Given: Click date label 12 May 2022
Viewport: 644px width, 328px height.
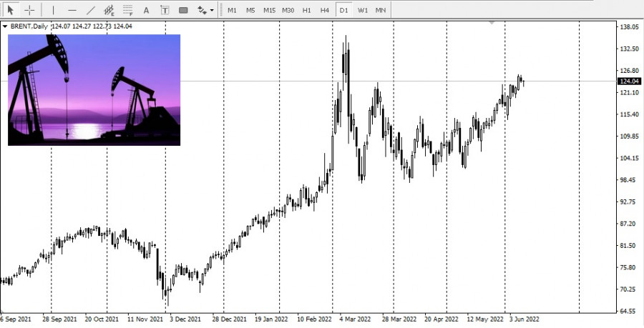Looking at the screenshot, I should pos(484,319).
